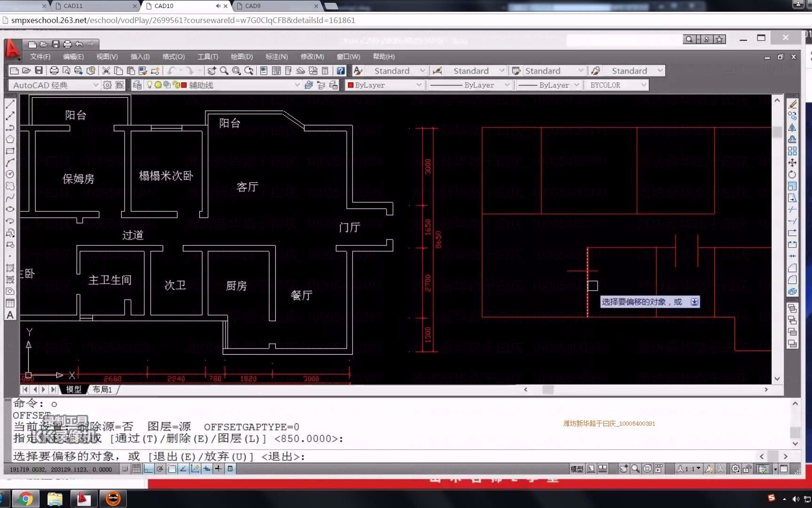
Task: Click the Fillet tool
Action: 792,280
